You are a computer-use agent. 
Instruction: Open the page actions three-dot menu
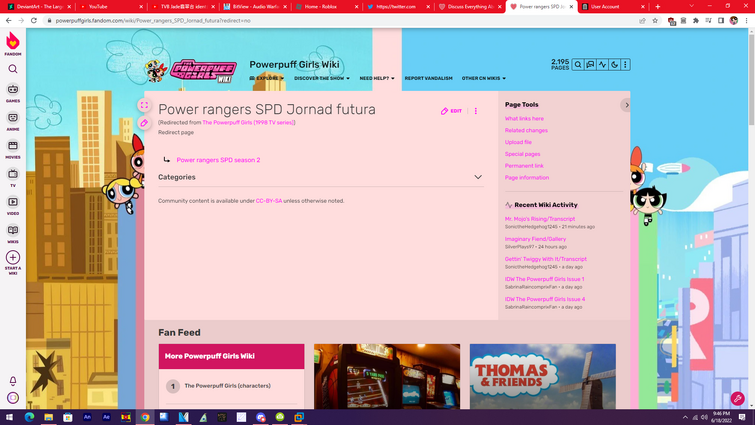(x=476, y=111)
